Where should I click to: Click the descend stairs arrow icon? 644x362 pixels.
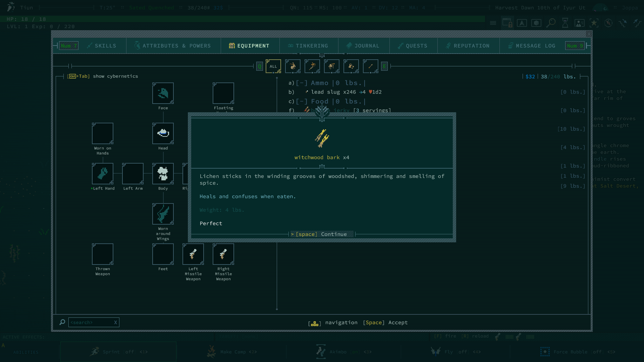623,23
